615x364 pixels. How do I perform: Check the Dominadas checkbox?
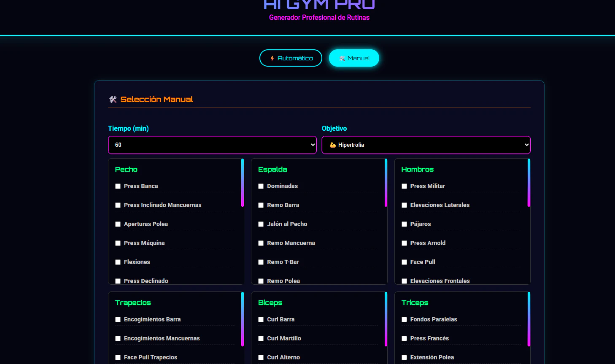tap(261, 186)
